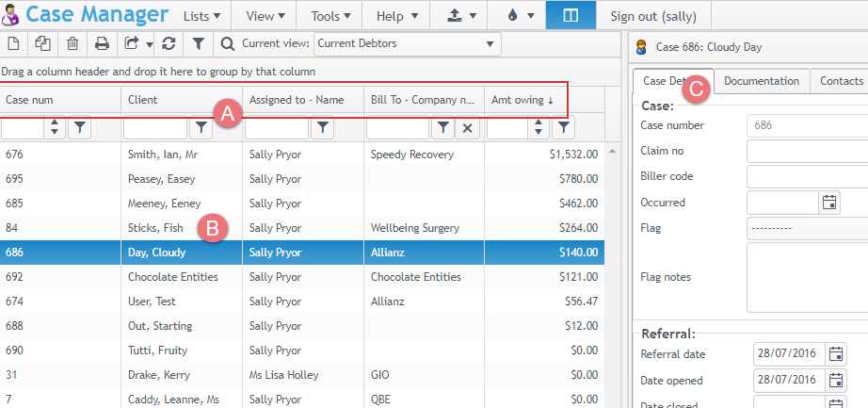
Task: Click the search magnifier icon
Action: [x=228, y=43]
